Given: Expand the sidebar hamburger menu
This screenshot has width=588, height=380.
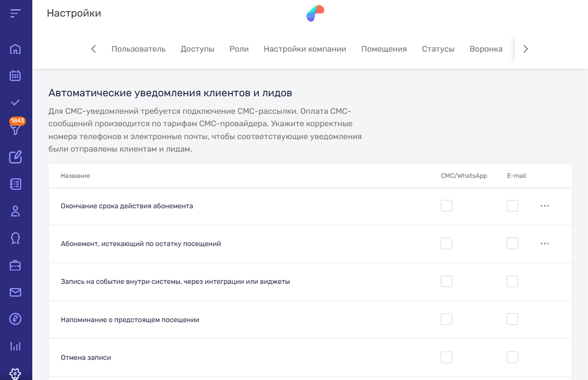Looking at the screenshot, I should coord(15,13).
